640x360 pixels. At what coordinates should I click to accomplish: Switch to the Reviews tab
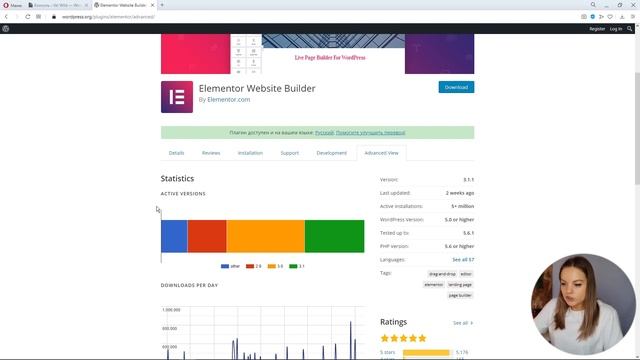(x=211, y=153)
